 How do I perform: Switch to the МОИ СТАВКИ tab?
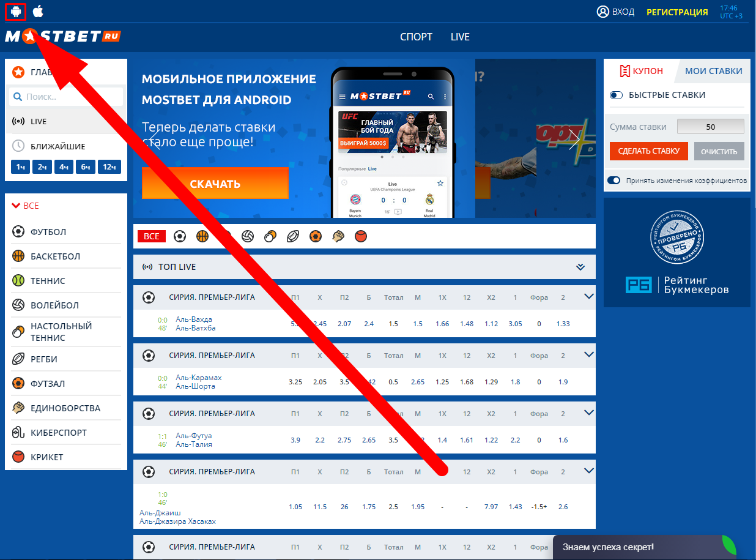(x=713, y=71)
